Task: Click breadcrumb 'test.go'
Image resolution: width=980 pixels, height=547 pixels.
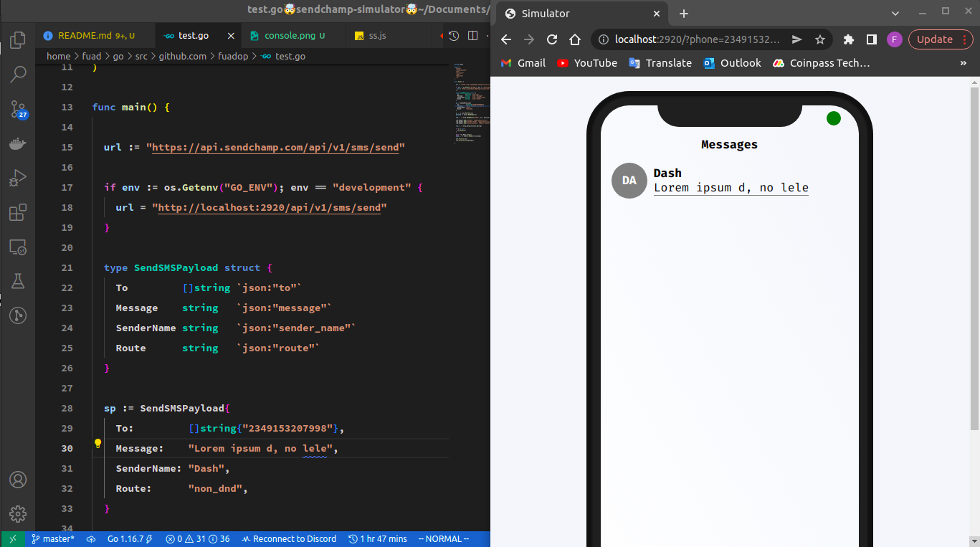Action: click(x=283, y=56)
